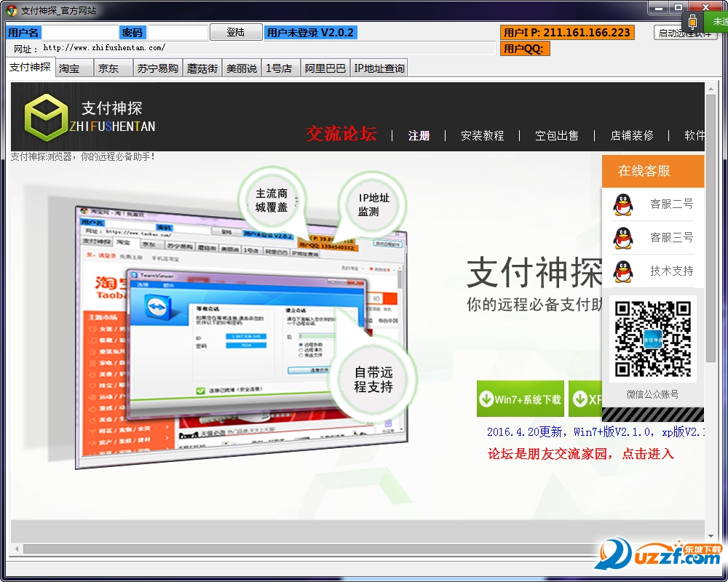Focus the 用户名 input field

tap(80, 33)
